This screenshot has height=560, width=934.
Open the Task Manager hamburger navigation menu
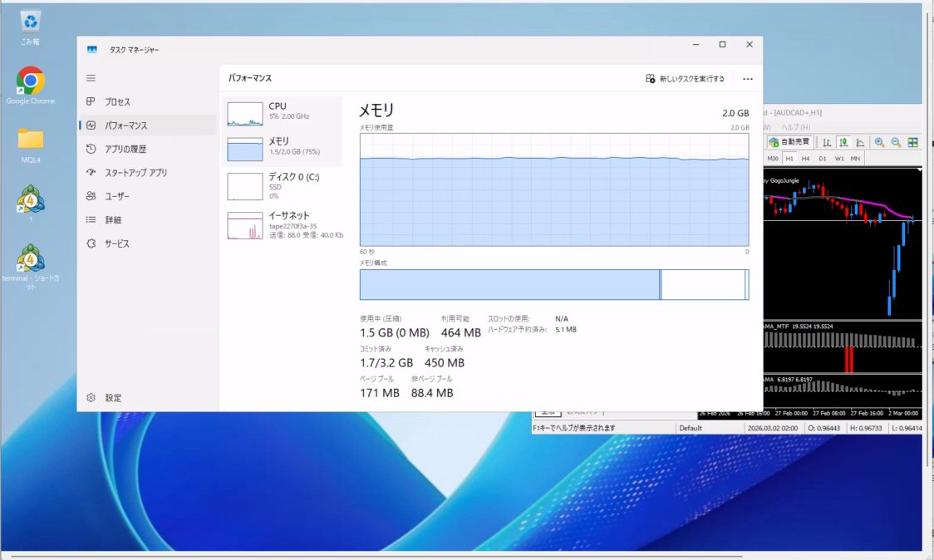[x=91, y=78]
